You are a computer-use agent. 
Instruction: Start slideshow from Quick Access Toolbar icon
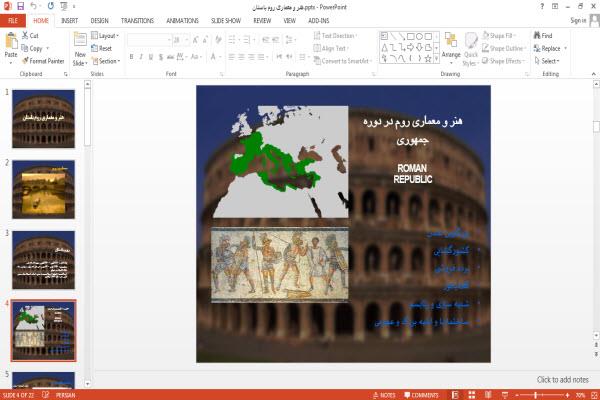click(x=64, y=6)
